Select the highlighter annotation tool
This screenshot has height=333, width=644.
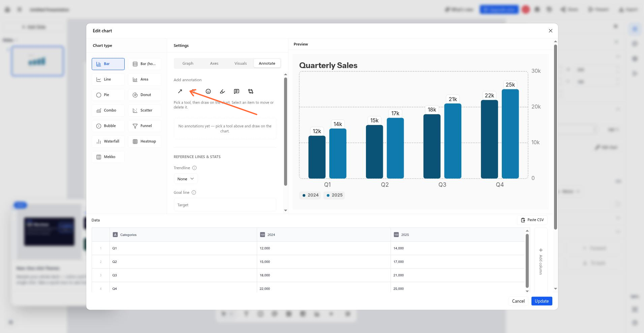tap(222, 91)
